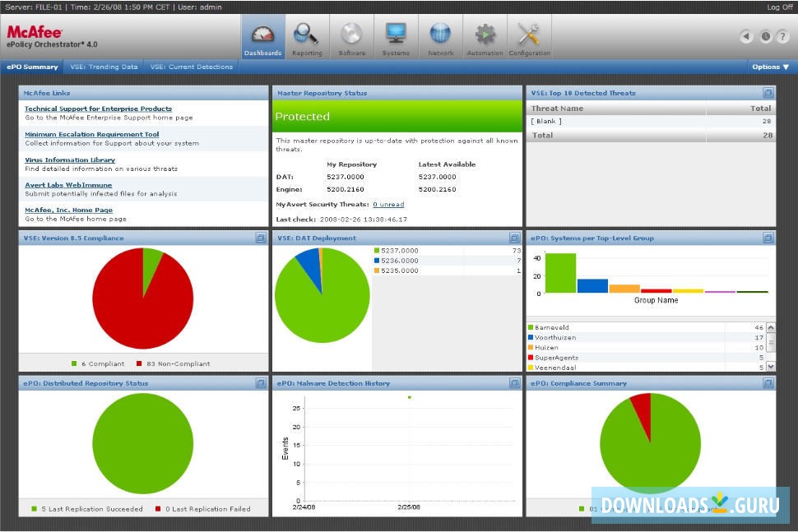Click the Total column header

[741, 109]
